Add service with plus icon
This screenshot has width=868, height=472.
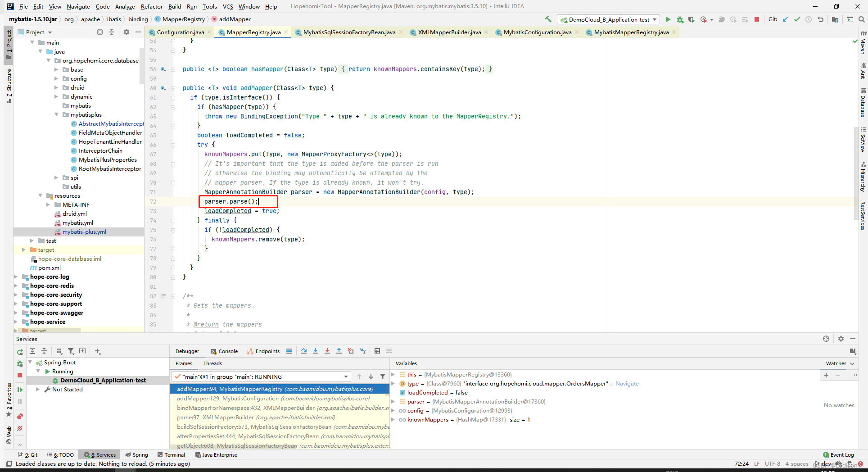pyautogui.click(x=98, y=351)
